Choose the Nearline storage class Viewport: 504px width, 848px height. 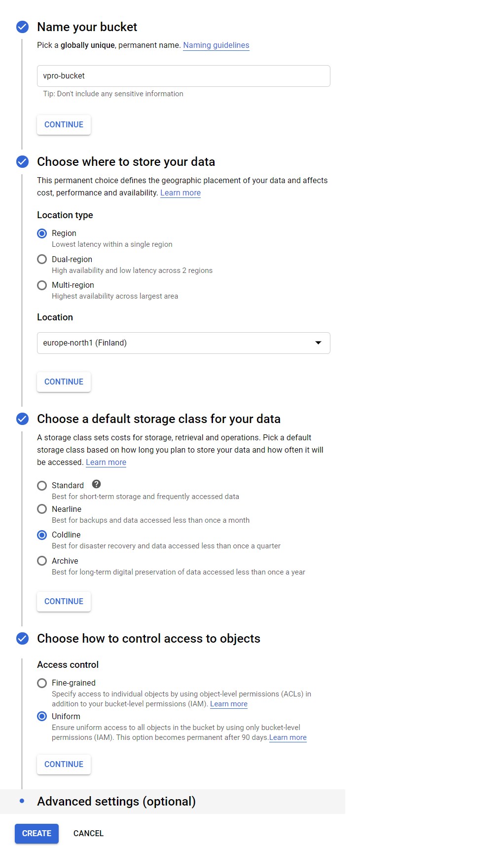pos(42,509)
